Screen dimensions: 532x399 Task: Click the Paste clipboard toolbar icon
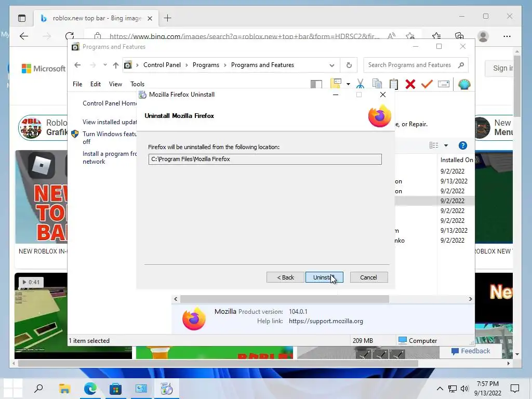[x=394, y=84]
